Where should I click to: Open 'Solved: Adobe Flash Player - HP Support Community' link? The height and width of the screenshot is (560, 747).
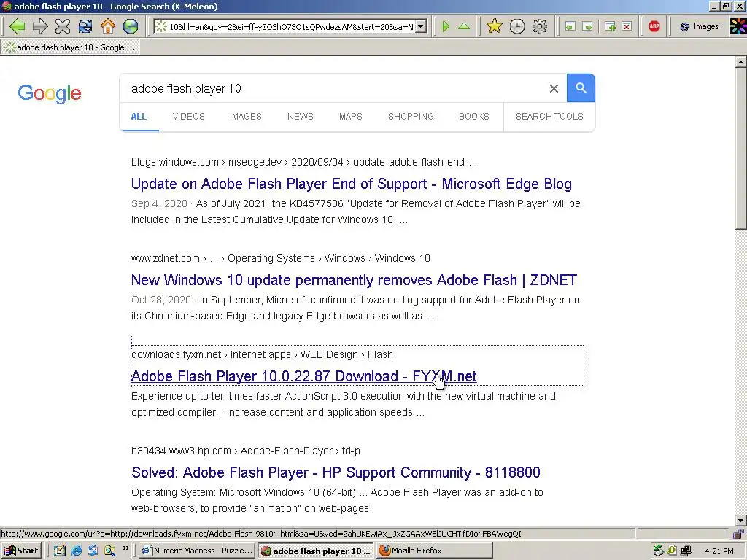[336, 472]
